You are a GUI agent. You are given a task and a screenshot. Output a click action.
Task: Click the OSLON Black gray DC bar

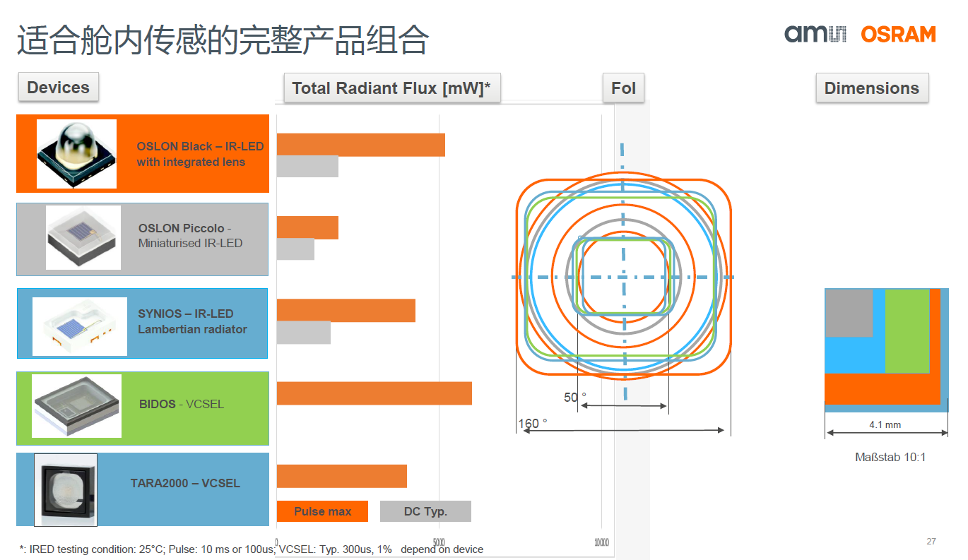pos(307,167)
